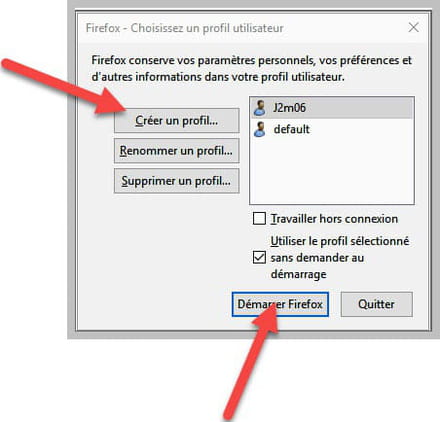The height and width of the screenshot is (422, 440).
Task: Click the red arrow pointing at Créer un profil
Action: pyautogui.click(x=63, y=87)
